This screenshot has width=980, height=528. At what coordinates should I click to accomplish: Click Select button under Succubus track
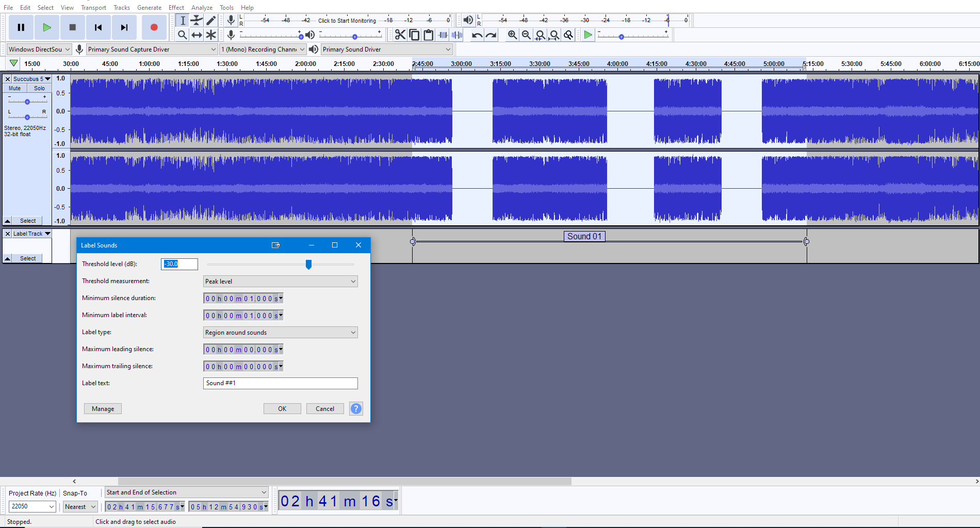coord(28,221)
